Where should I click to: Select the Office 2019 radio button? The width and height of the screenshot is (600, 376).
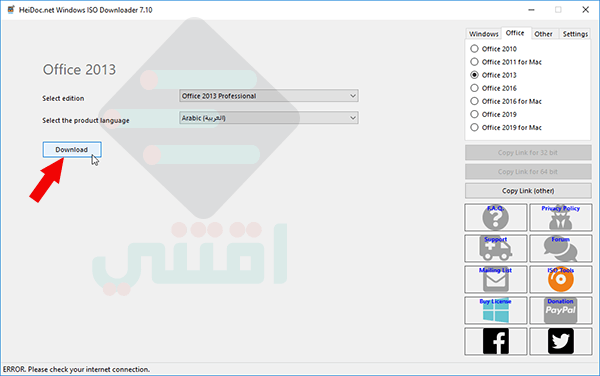point(474,114)
